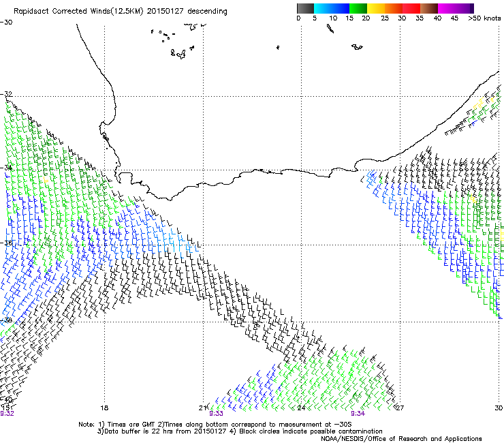Click "Black circles indicate possible contamination" note
The width and height of the screenshot is (504, 443).
pyautogui.click(x=311, y=431)
